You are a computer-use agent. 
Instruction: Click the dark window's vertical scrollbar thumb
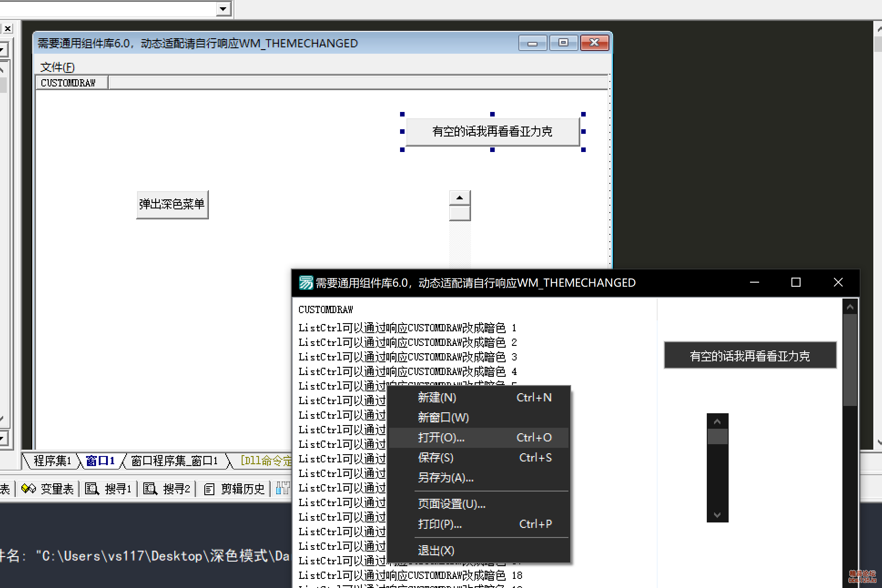850,360
